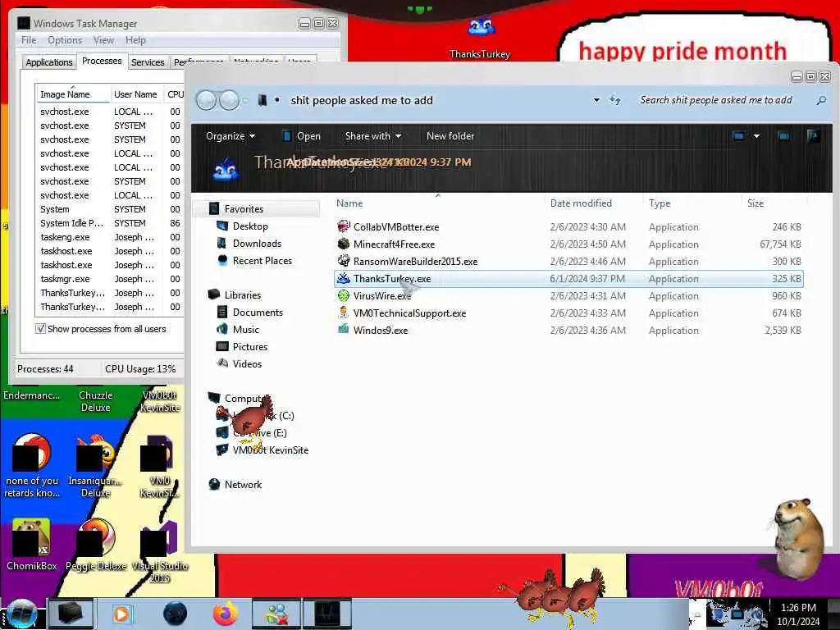Select ThanksTurkey.exe in the file list
Viewport: 840px width, 630px height.
coord(568,279)
